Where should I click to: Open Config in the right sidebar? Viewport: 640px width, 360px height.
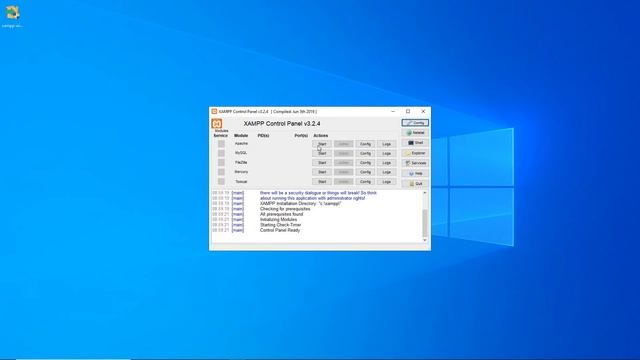pos(415,123)
